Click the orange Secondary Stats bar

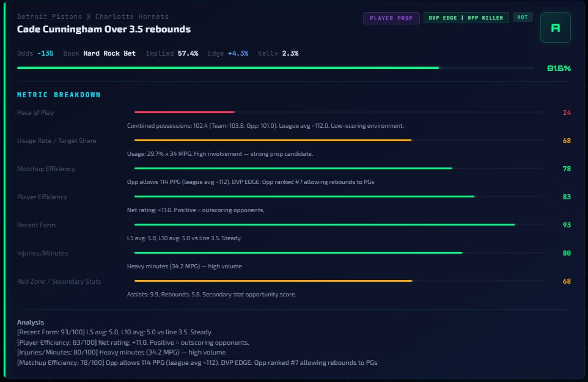(x=273, y=281)
